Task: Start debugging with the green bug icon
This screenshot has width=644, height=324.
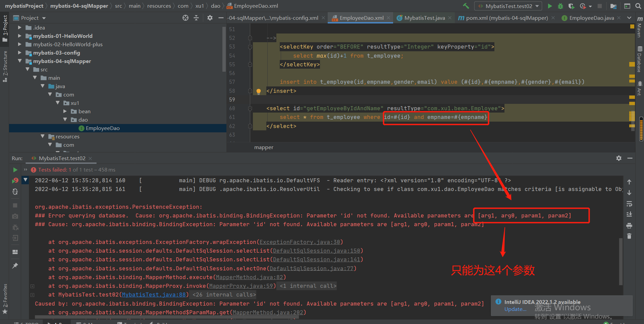Action: coord(560,6)
